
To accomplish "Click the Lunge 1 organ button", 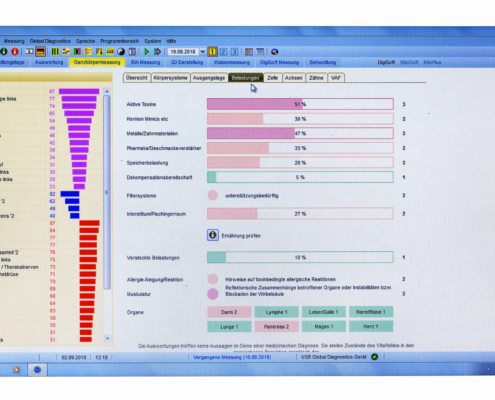I will coord(229,327).
